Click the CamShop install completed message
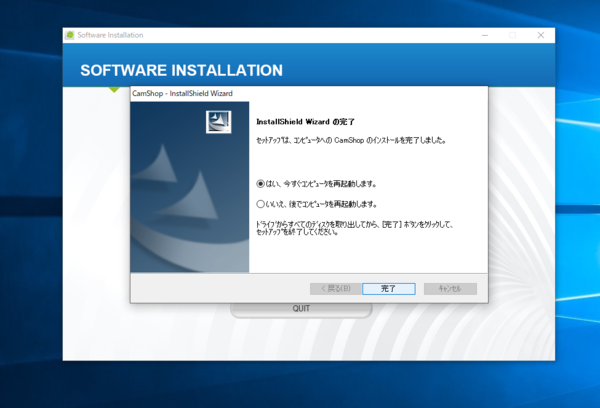 [351, 140]
